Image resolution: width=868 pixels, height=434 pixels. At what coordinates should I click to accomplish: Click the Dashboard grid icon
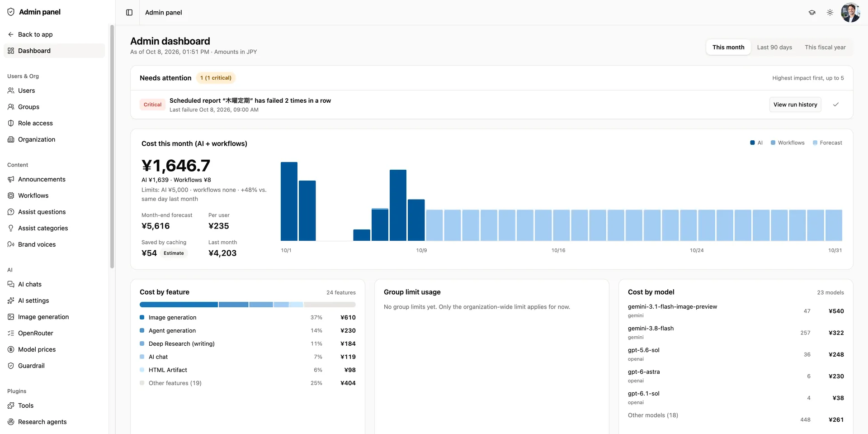click(11, 51)
